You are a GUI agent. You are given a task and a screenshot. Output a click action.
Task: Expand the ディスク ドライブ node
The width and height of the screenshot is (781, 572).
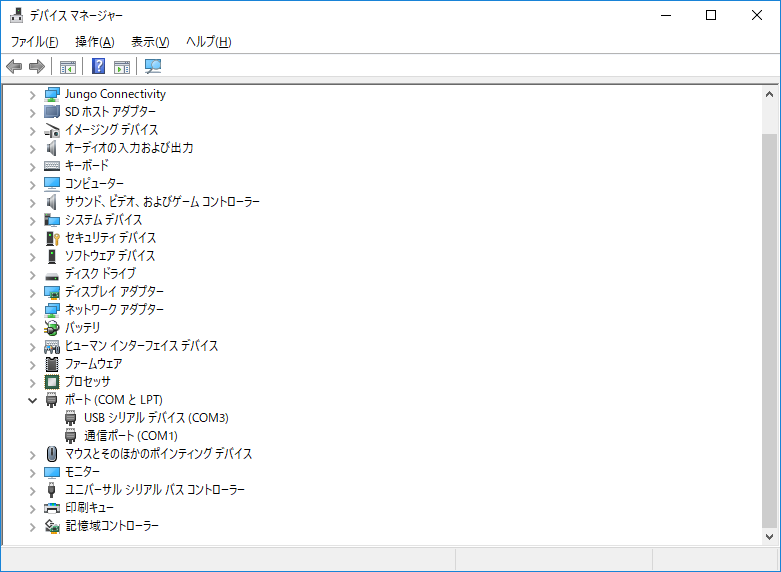click(32, 275)
